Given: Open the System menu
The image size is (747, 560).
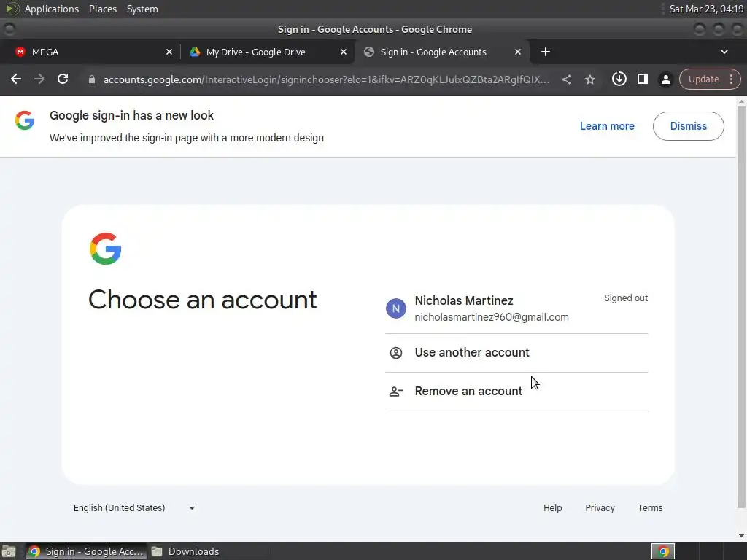Looking at the screenshot, I should 142,9.
